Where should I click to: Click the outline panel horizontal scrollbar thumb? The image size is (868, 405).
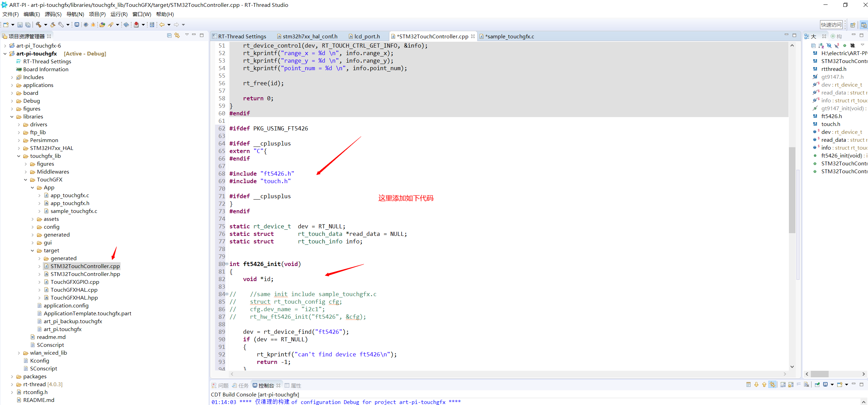coord(819,374)
